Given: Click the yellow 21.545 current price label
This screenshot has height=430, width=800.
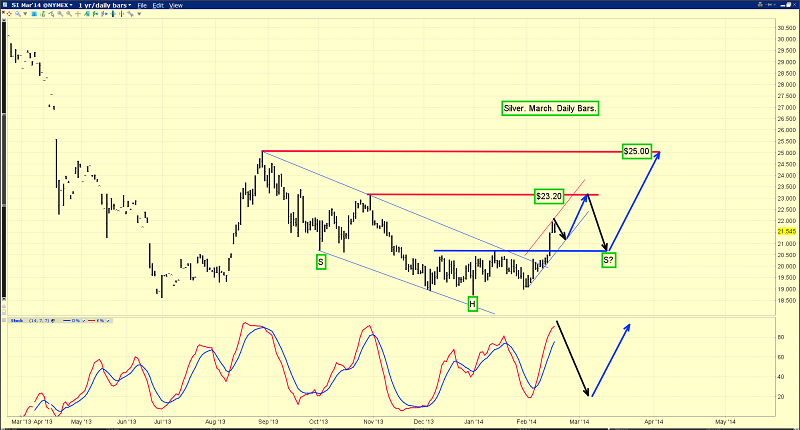Looking at the screenshot, I should tap(786, 232).
